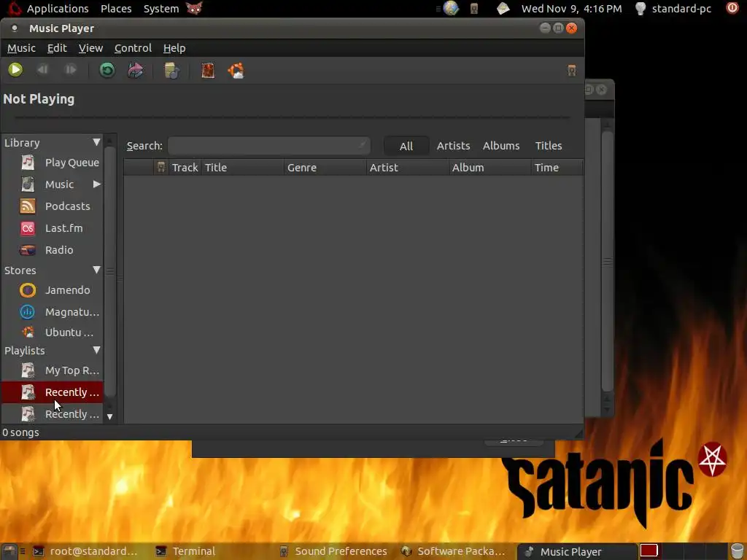Viewport: 747px width, 560px height.
Task: Click the music Browse toolbar icon
Action: pyautogui.click(x=171, y=71)
